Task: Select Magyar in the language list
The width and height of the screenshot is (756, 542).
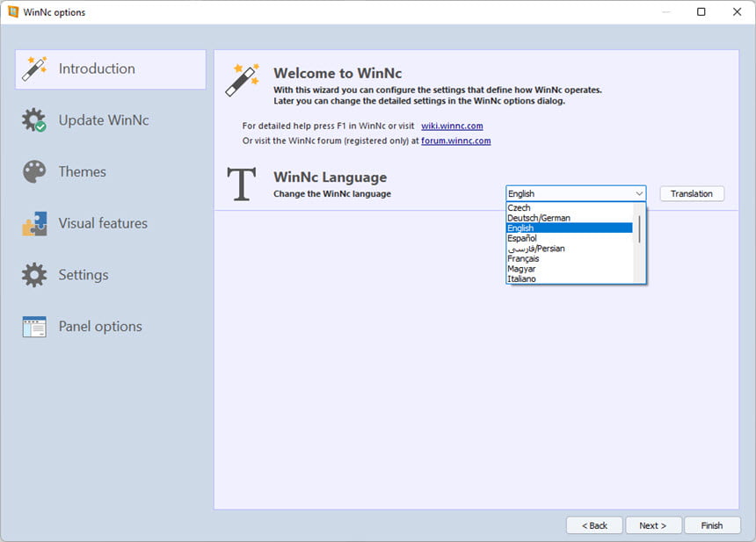Action: click(570, 268)
